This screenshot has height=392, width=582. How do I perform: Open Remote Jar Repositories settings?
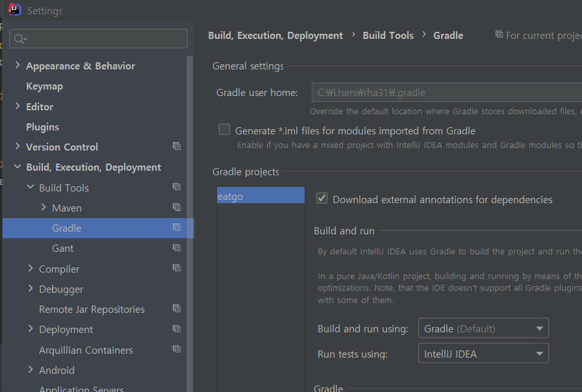pos(92,310)
